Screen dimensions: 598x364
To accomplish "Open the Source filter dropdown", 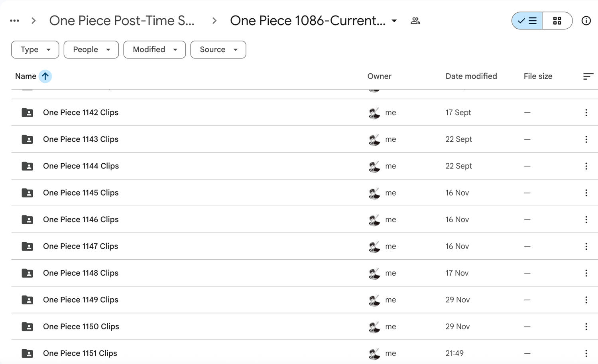I will 218,50.
